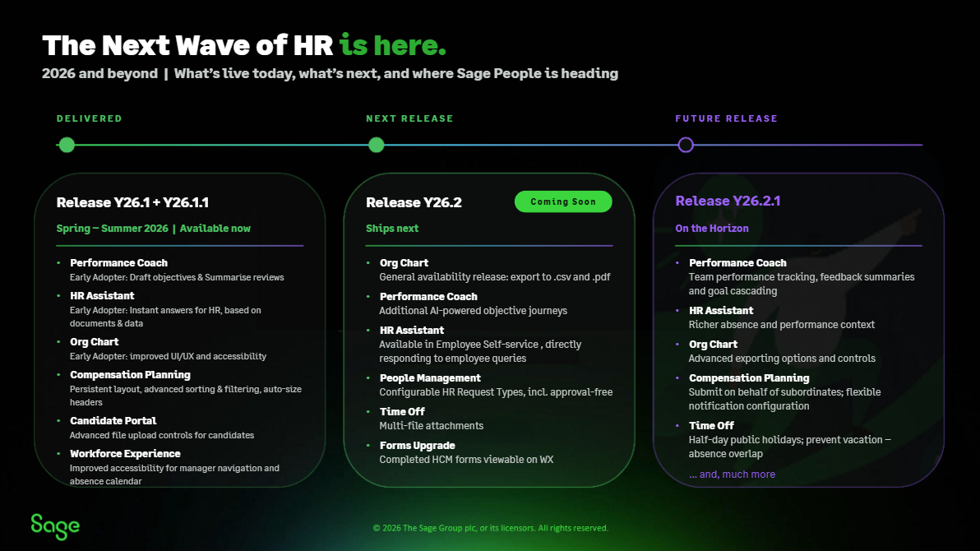Screen dimensions: 980x551
Task: Click 'The Next Wave of HR is here.' title
Action: click(x=244, y=46)
